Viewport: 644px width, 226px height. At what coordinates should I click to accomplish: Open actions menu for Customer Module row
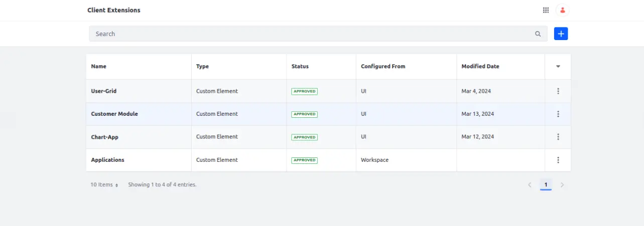tap(558, 114)
